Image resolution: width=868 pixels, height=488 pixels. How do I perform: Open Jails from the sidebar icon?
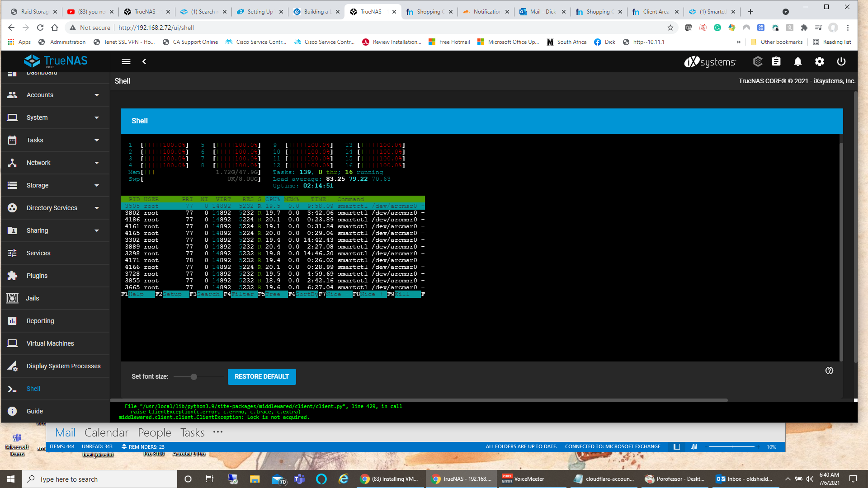12,298
